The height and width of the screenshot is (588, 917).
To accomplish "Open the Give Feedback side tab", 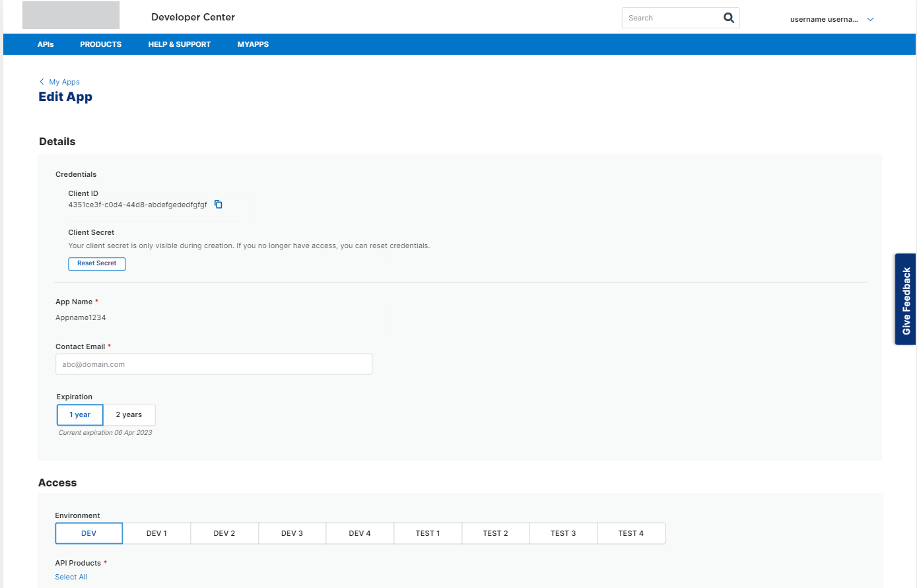I will pyautogui.click(x=906, y=300).
